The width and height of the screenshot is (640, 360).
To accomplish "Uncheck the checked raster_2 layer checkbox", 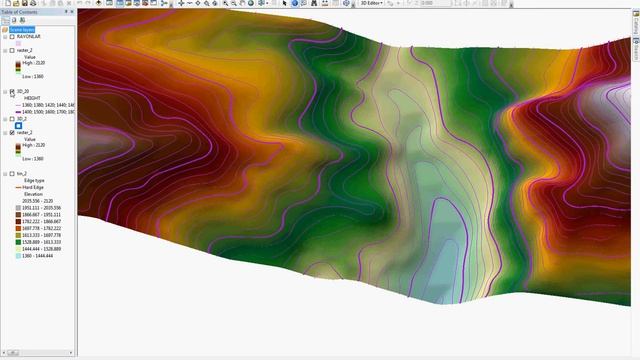I will pos(12,133).
